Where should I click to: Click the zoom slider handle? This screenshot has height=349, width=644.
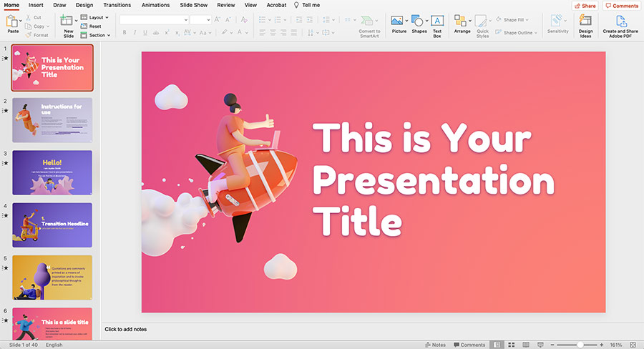point(580,345)
